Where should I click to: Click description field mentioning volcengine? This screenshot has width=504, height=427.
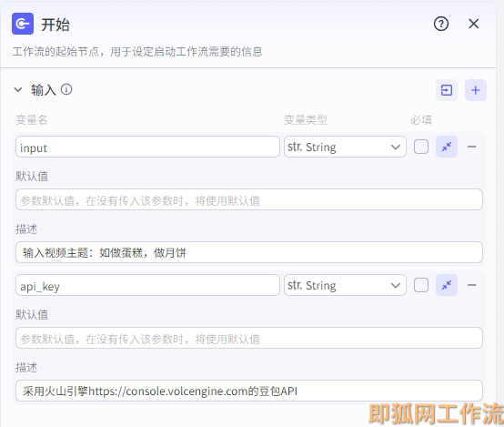[249, 391]
